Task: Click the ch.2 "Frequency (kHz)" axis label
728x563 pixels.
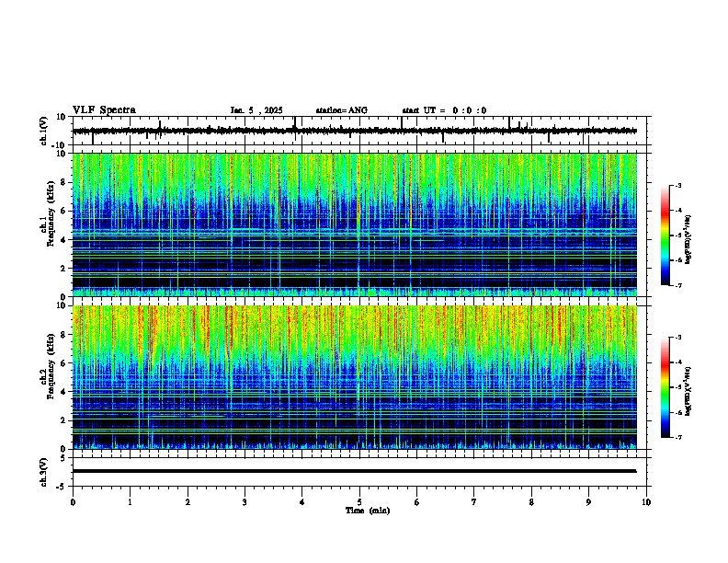Action: [x=51, y=366]
